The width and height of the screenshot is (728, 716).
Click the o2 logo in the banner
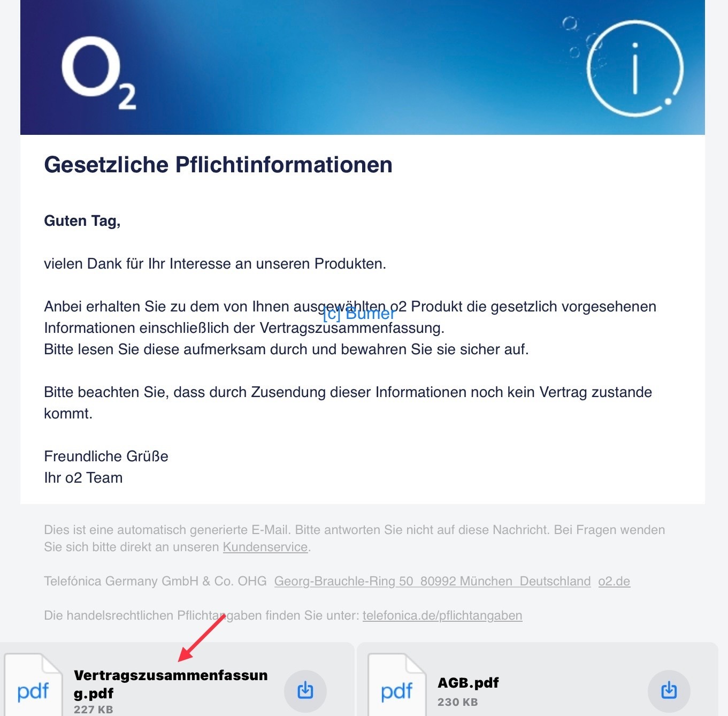click(98, 73)
